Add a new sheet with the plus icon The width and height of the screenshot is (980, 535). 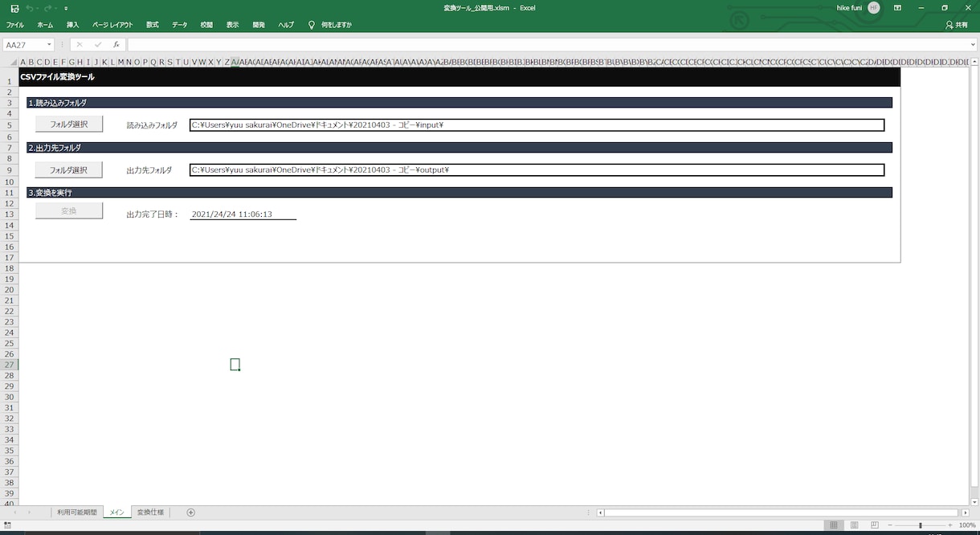[x=190, y=513]
